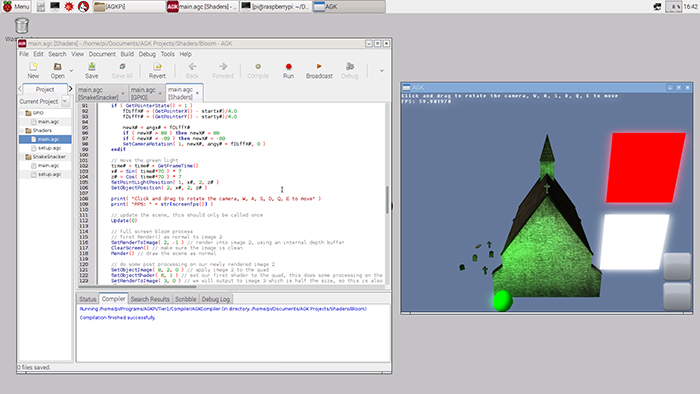Switch to the pi@raspberrypi terminal taskbar item
Image resolution: width=700 pixels, height=394 pixels.
coord(275,6)
